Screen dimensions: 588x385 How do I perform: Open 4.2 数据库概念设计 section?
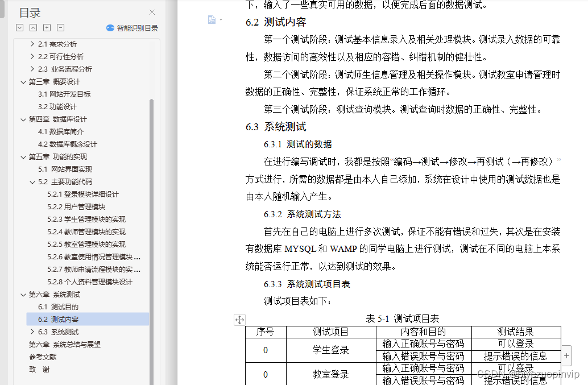[x=68, y=144]
